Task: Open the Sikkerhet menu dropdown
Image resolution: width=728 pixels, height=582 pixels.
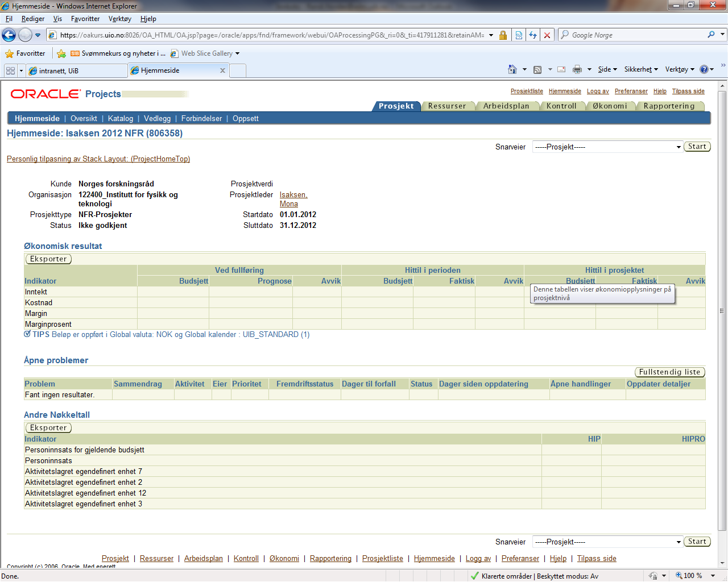Action: click(641, 69)
